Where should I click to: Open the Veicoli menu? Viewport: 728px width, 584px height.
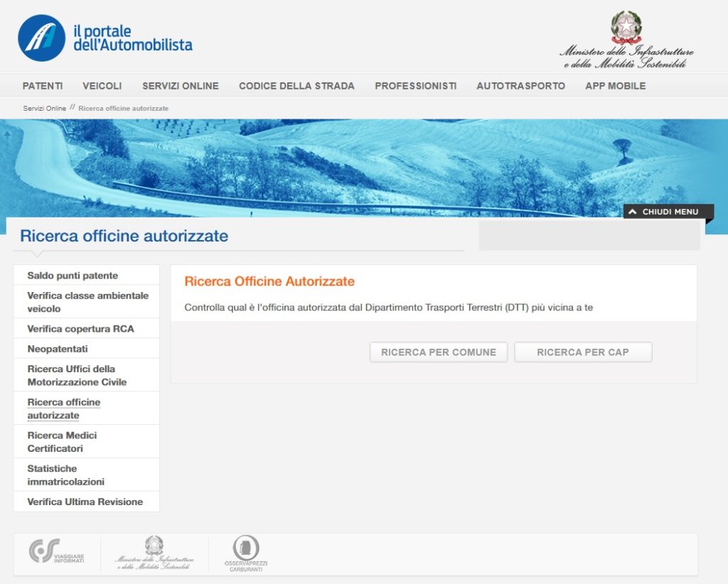(102, 86)
